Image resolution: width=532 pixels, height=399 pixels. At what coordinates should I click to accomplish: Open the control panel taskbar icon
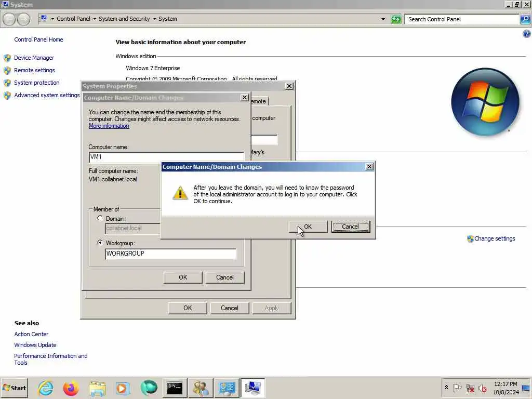pyautogui.click(x=227, y=388)
